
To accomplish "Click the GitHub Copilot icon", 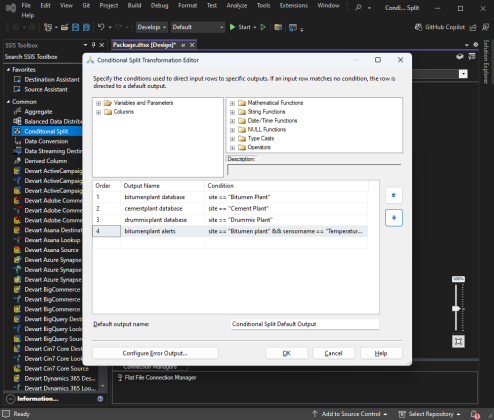I will pos(418,27).
